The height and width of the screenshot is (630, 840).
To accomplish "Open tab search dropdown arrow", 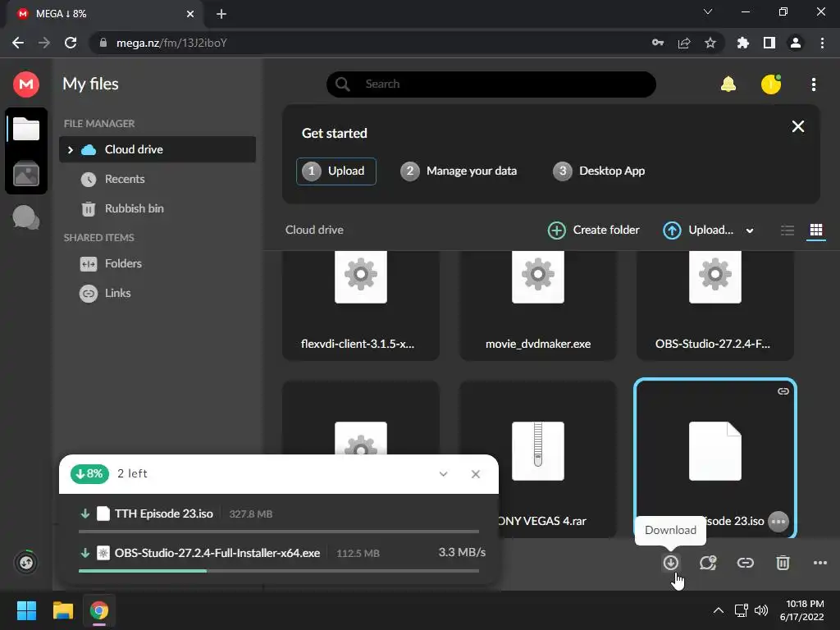I will pos(708,11).
